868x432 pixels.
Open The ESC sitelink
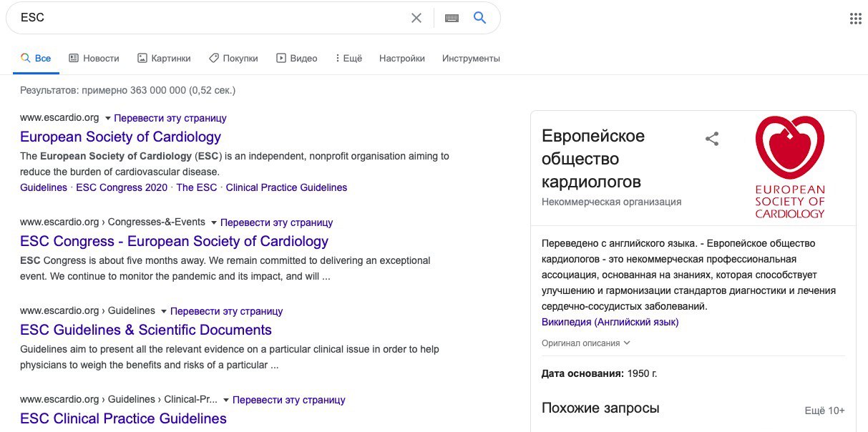tap(197, 187)
